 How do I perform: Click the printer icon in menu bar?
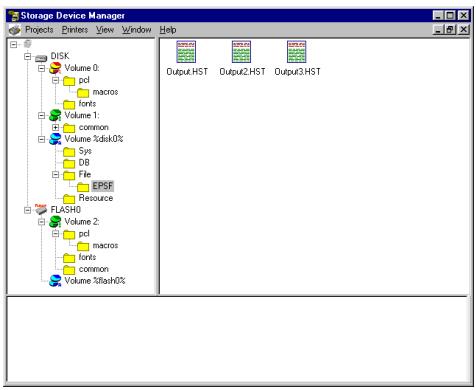15,30
